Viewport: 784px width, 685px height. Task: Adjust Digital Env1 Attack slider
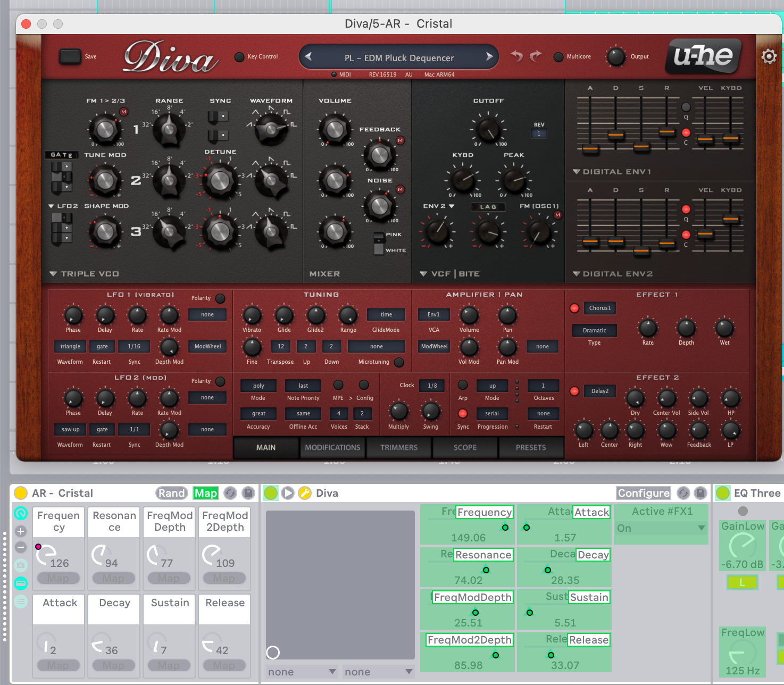[x=590, y=149]
